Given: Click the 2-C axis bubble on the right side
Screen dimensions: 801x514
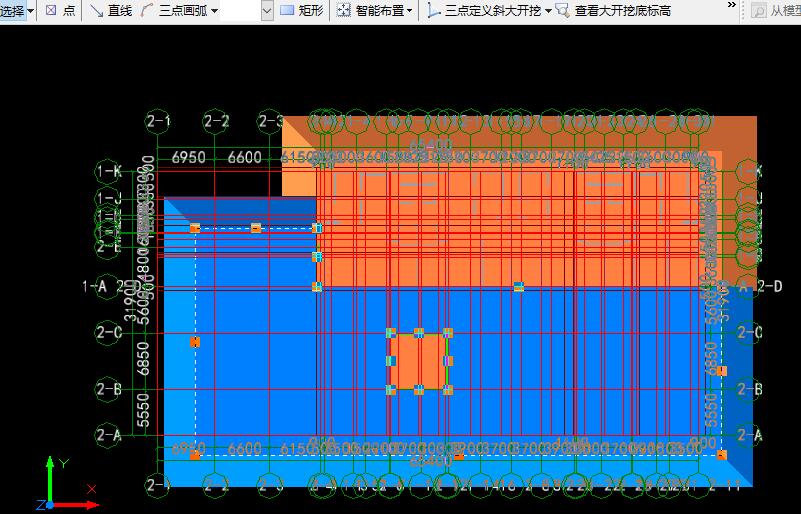Looking at the screenshot, I should 749,333.
